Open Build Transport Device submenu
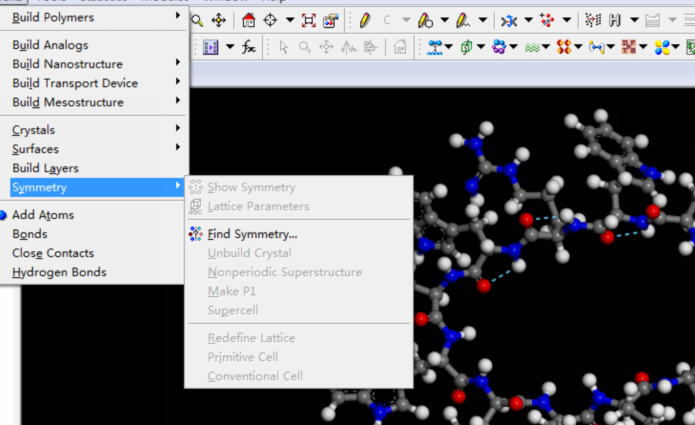695x425 pixels. coord(95,83)
